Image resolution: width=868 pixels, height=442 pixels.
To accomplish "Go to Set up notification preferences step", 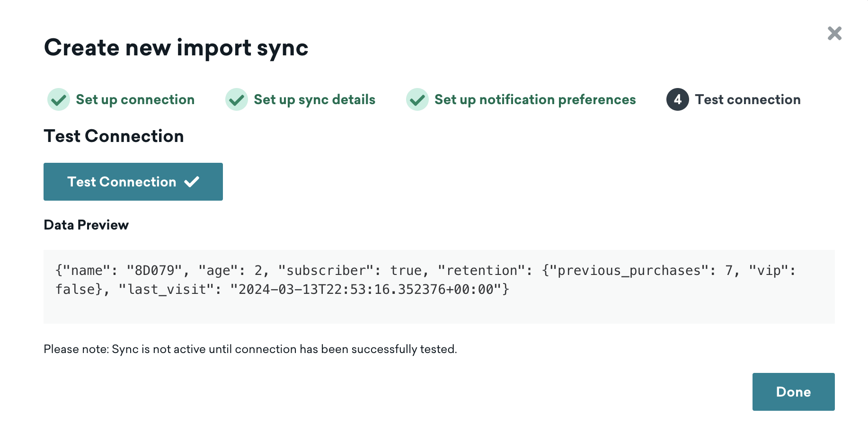I will (535, 100).
